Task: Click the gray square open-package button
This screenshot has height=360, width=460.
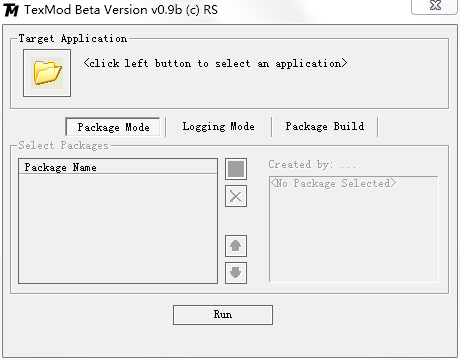Action: pos(236,169)
